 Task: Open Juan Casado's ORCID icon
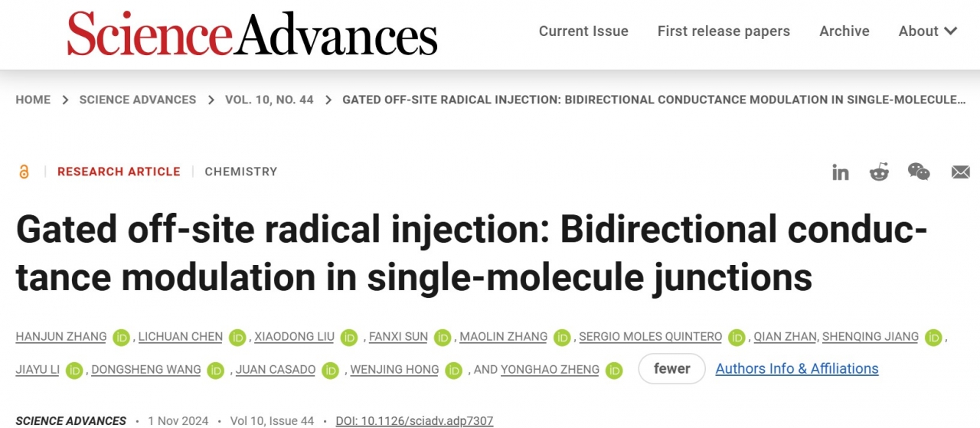pos(331,371)
